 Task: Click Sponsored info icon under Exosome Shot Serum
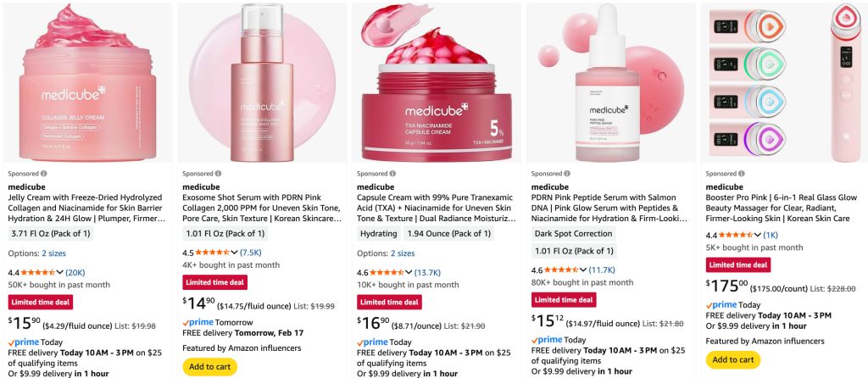[x=218, y=174]
